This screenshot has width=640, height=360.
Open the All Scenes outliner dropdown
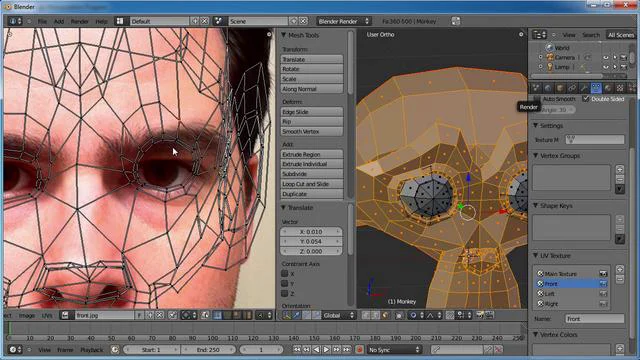[620, 35]
